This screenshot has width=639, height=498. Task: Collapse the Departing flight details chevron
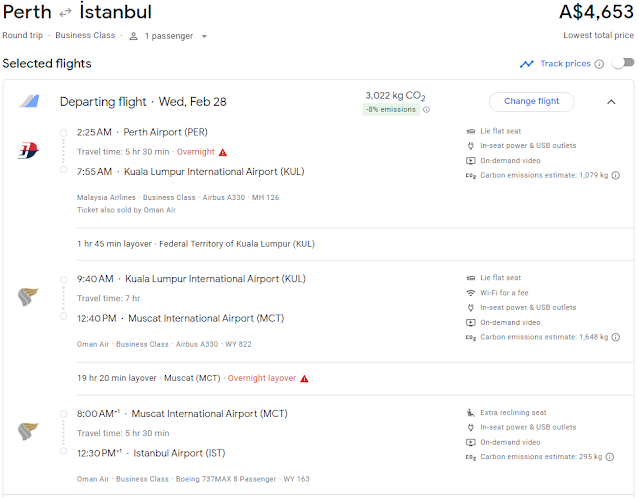[611, 102]
